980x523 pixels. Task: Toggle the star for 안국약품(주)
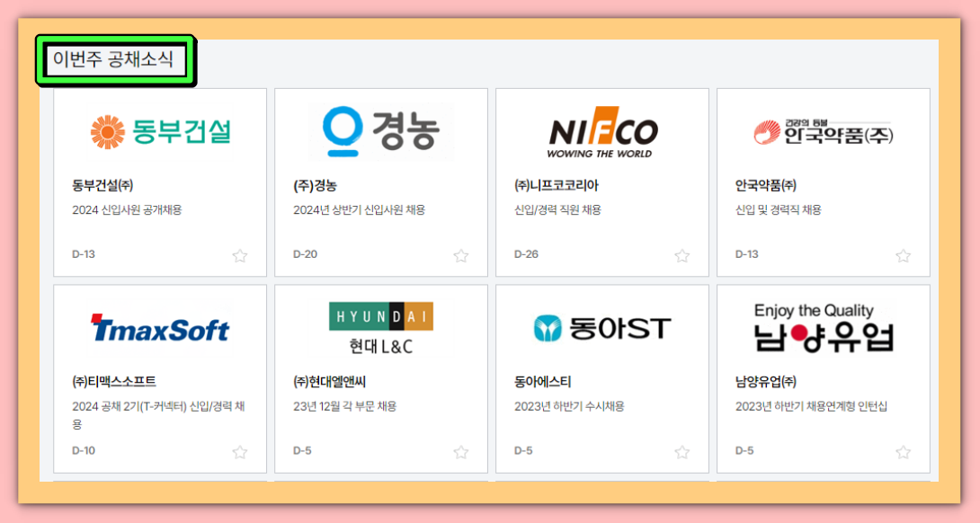[x=903, y=255]
